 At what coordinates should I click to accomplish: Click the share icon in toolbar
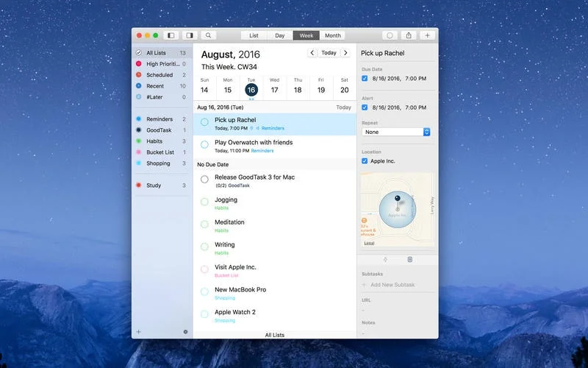[409, 35]
